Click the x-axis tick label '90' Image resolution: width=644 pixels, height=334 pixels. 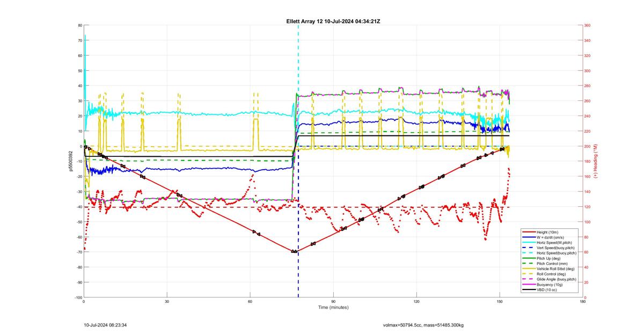point(333,301)
